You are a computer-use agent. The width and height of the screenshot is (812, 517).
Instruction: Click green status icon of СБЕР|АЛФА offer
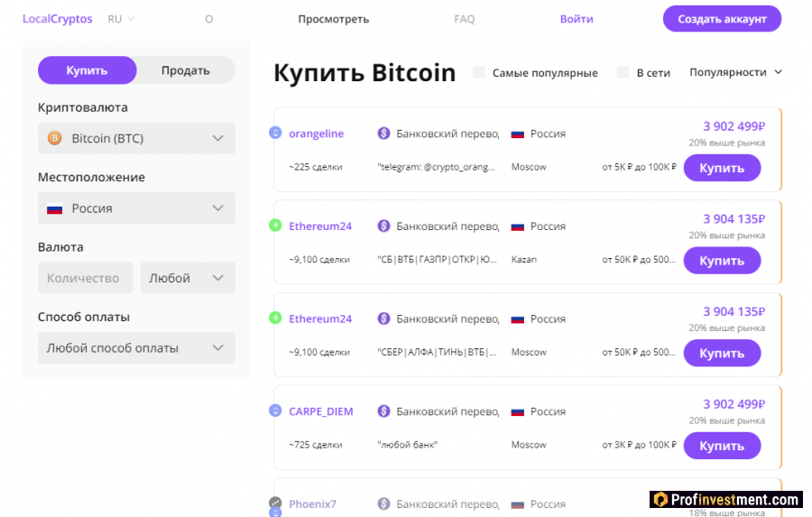point(275,318)
